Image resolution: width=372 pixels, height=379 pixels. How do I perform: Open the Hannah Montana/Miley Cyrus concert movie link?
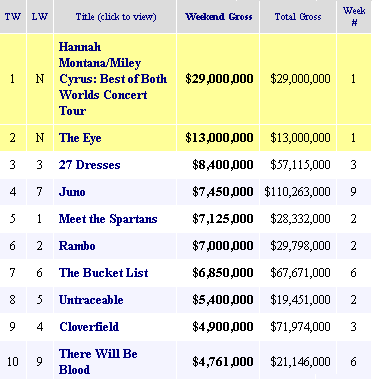click(x=113, y=79)
